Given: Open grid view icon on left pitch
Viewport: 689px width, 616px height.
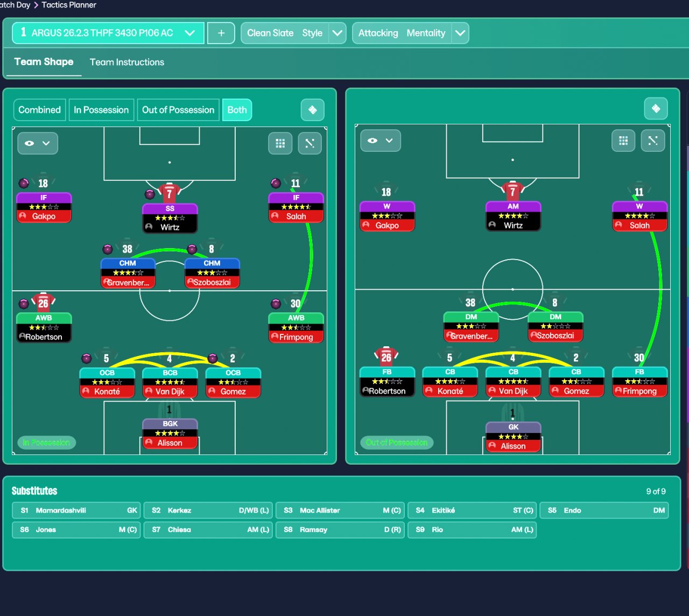Looking at the screenshot, I should 280,143.
